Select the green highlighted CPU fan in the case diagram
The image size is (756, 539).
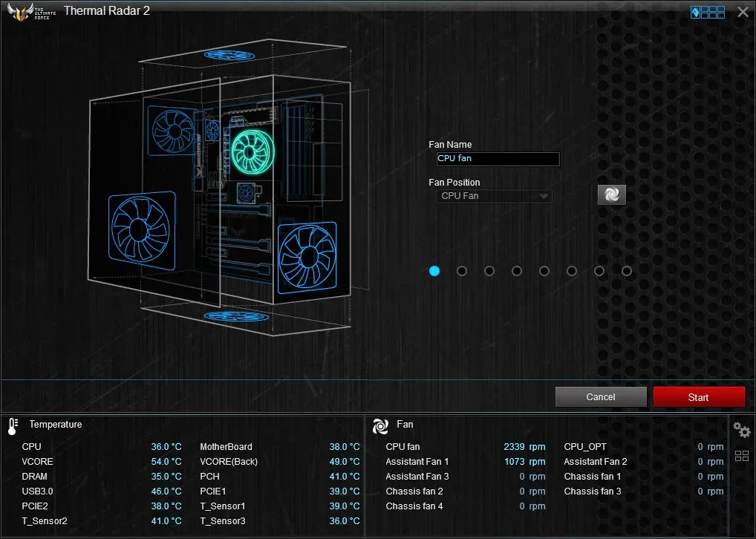click(x=252, y=152)
